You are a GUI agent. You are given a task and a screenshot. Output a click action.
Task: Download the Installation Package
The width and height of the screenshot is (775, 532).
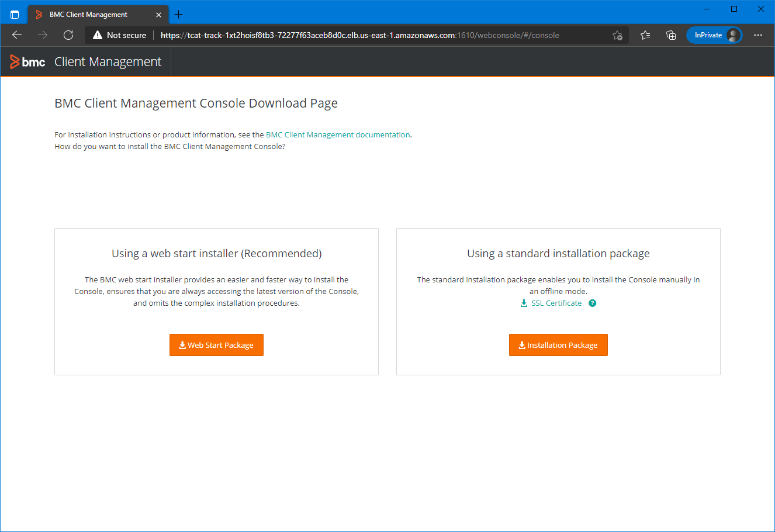[x=558, y=345]
